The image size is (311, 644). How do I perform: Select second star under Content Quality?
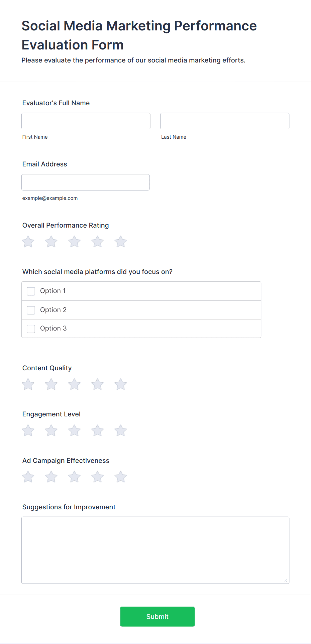pyautogui.click(x=51, y=384)
